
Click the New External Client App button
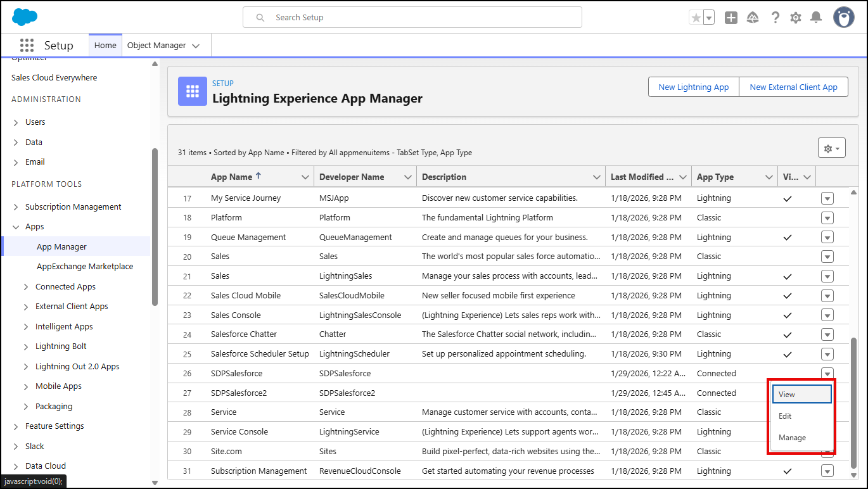pos(793,87)
